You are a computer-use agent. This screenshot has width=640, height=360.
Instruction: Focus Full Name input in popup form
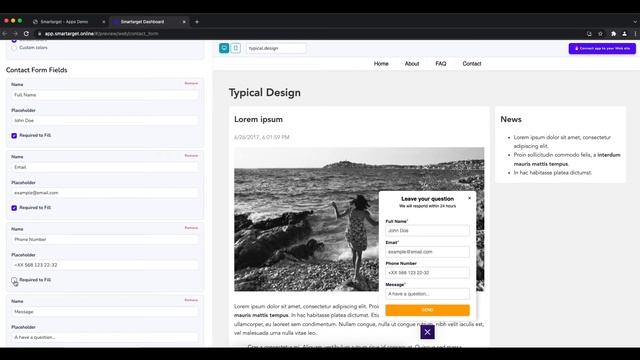tap(427, 231)
